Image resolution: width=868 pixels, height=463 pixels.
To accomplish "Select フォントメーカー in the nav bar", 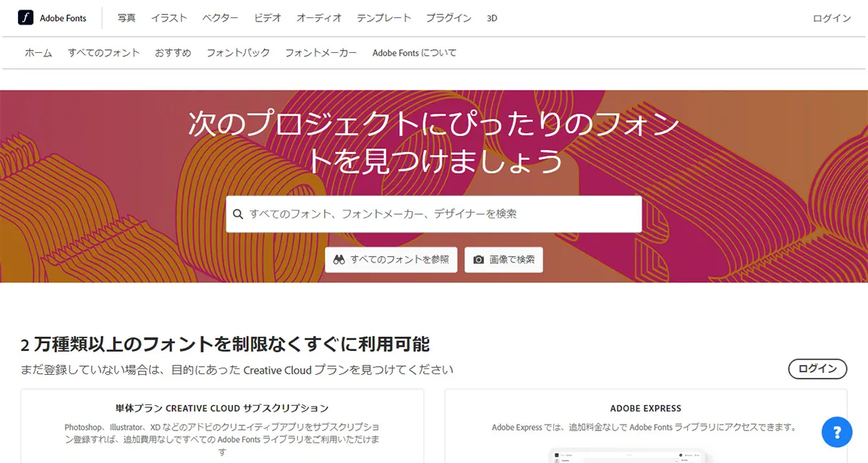I will point(320,52).
